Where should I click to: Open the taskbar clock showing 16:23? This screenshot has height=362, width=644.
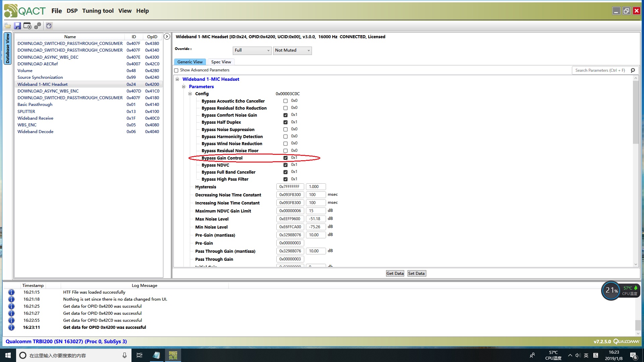point(614,355)
